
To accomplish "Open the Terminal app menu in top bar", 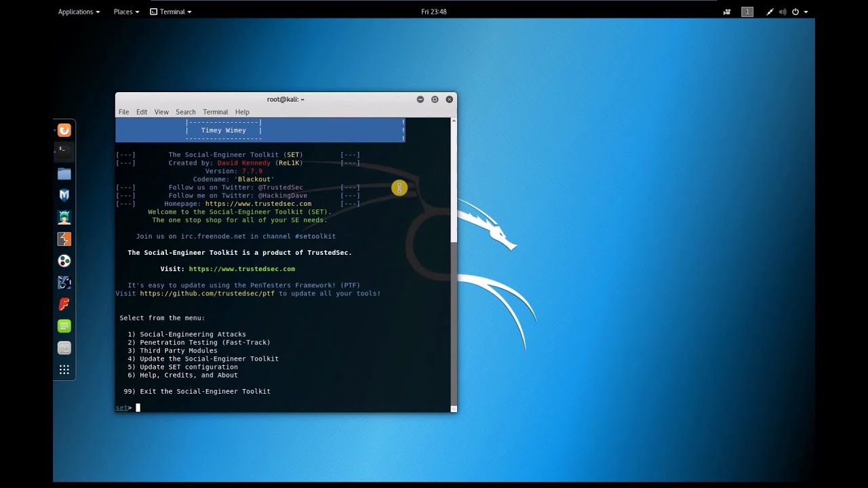I will point(171,12).
